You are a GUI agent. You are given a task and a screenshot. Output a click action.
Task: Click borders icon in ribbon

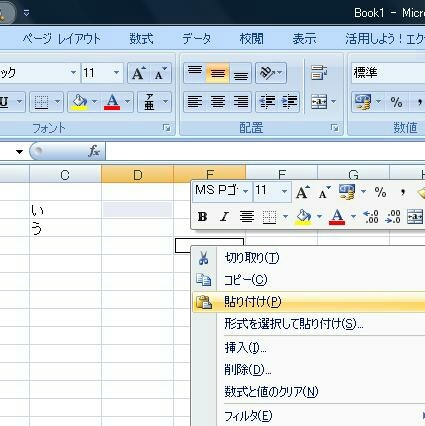(x=41, y=102)
